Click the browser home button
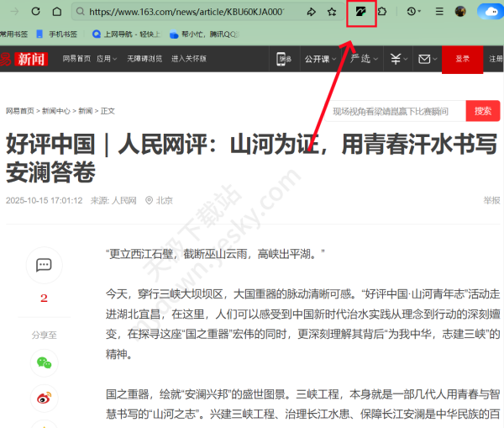This screenshot has width=504, height=428. click(x=56, y=13)
